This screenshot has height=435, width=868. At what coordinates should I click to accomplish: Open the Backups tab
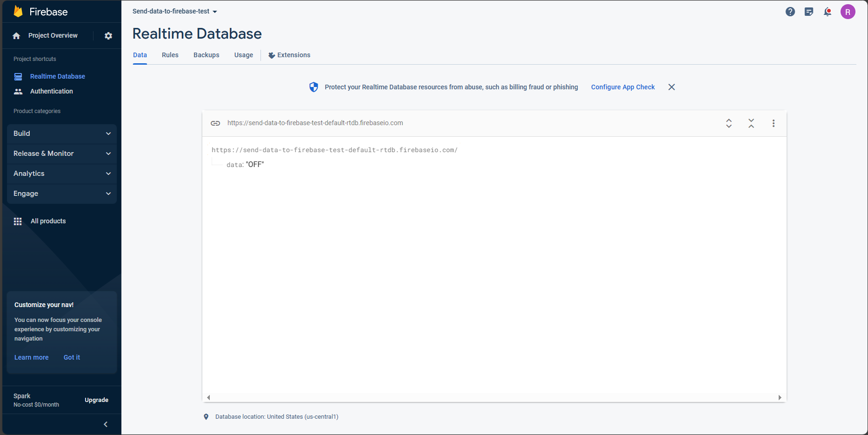206,55
